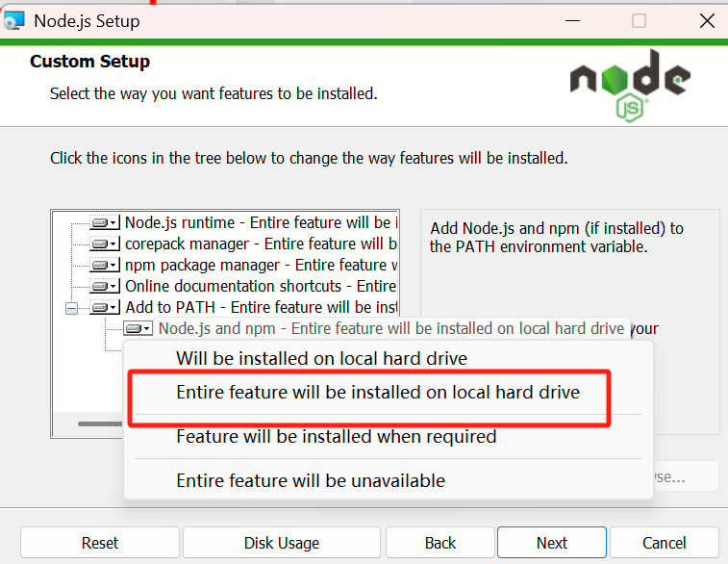The height and width of the screenshot is (564, 728).
Task: Minimize the Node.js Setup window
Action: click(x=572, y=21)
